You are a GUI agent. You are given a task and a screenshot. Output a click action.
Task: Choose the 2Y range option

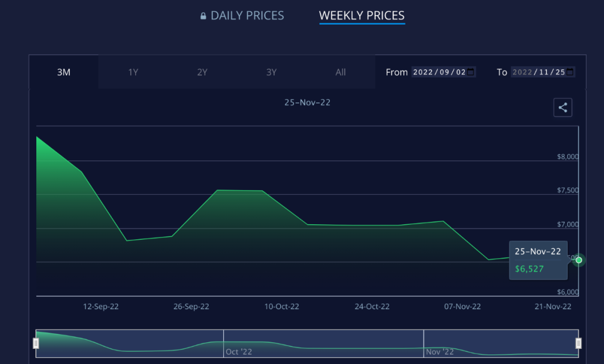[x=202, y=72]
